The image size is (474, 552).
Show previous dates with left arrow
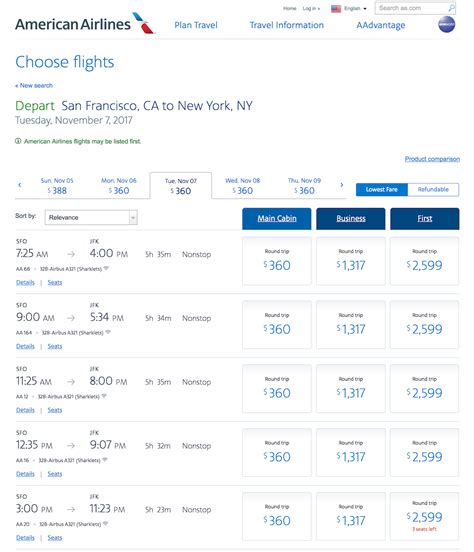(20, 185)
